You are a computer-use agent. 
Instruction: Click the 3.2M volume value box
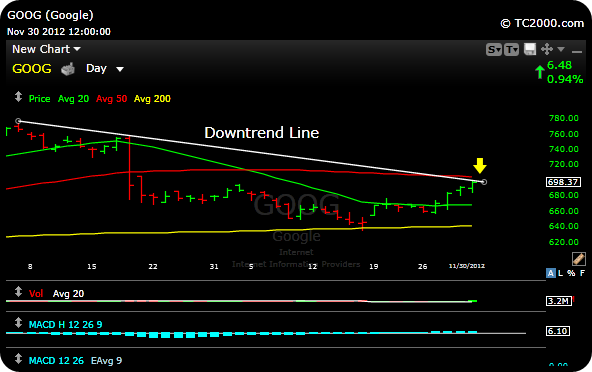(x=558, y=301)
